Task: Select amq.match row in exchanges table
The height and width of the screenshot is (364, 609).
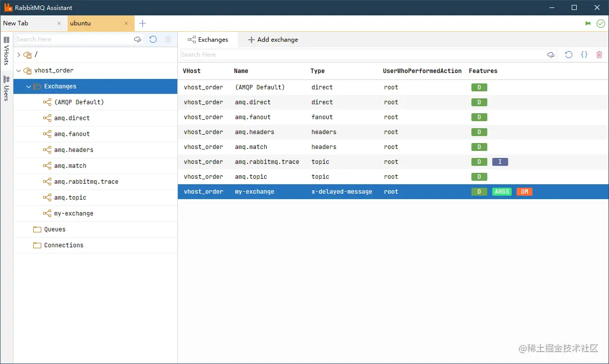Action: (x=393, y=147)
